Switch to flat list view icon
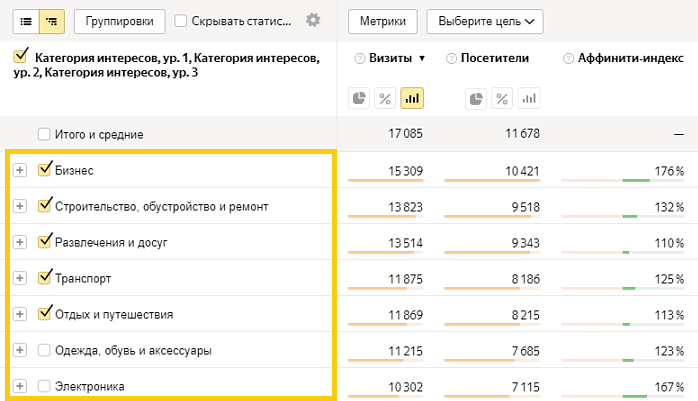The width and height of the screenshot is (698, 401). click(26, 20)
